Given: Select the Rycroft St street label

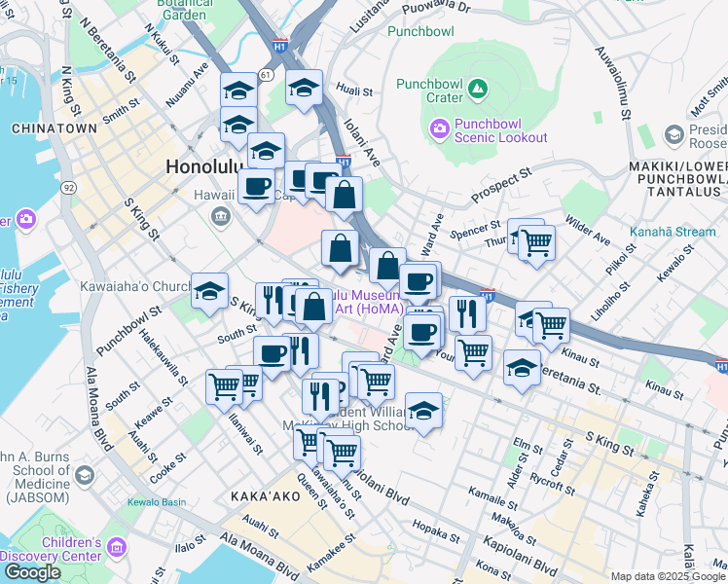Looking at the screenshot, I should [553, 484].
